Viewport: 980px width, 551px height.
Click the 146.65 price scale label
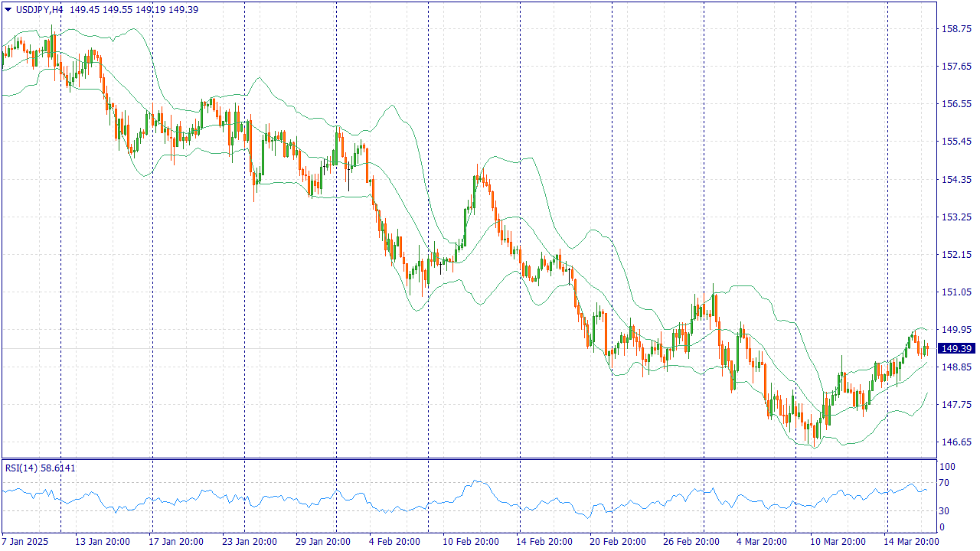(955, 442)
